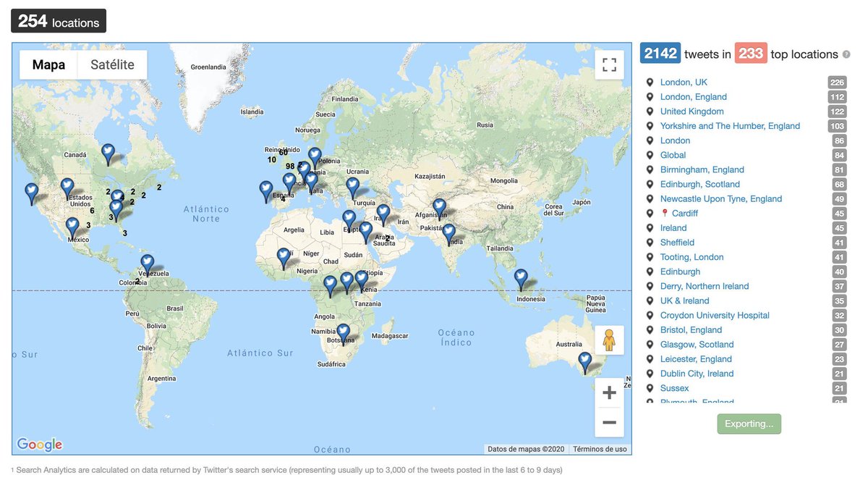Viewport: 868px width, 488px height.
Task: Click the Twitter marker over Australia
Action: (x=584, y=362)
